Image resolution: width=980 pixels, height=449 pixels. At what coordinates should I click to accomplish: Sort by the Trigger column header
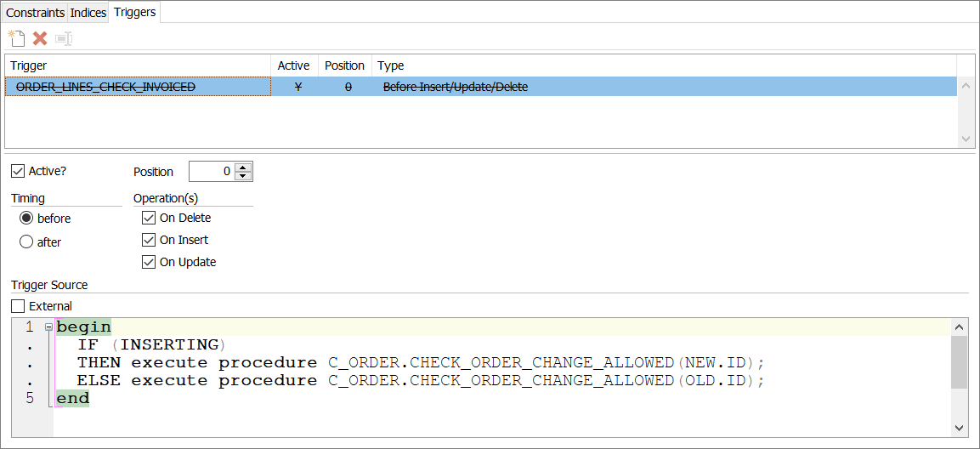point(138,65)
